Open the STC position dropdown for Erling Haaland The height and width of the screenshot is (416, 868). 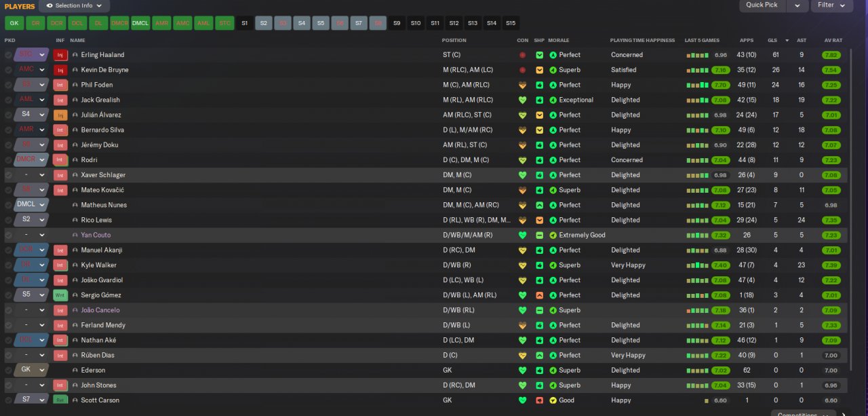(31, 55)
